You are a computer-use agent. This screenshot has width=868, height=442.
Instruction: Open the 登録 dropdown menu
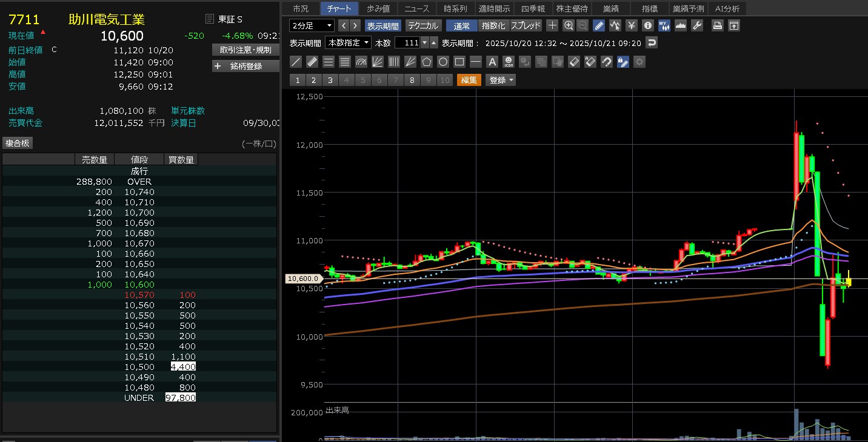pyautogui.click(x=501, y=80)
